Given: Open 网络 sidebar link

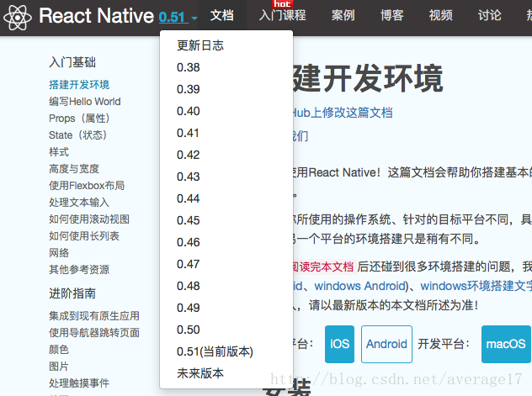Looking at the screenshot, I should 59,253.
